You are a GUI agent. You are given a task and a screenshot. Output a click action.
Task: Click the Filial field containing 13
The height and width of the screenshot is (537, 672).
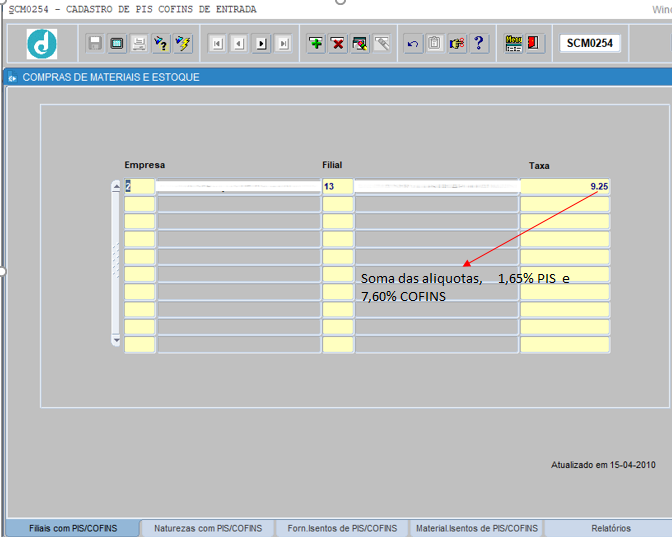338,186
